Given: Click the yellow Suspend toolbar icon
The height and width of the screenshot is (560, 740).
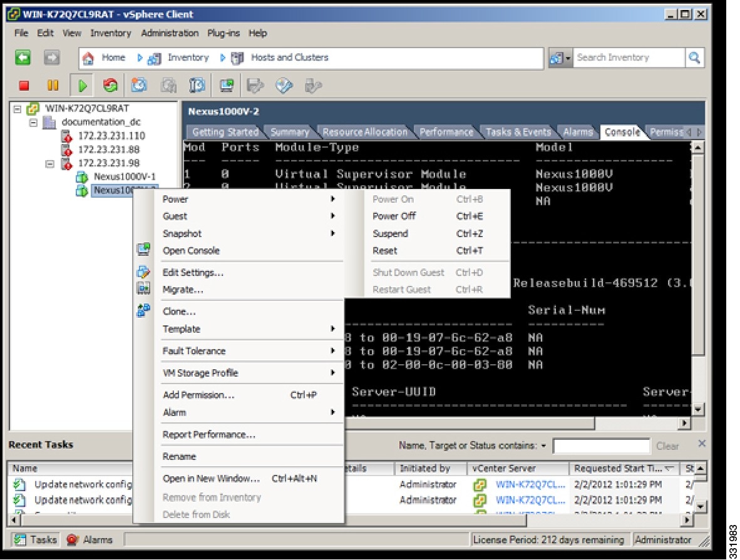Looking at the screenshot, I should tap(53, 85).
